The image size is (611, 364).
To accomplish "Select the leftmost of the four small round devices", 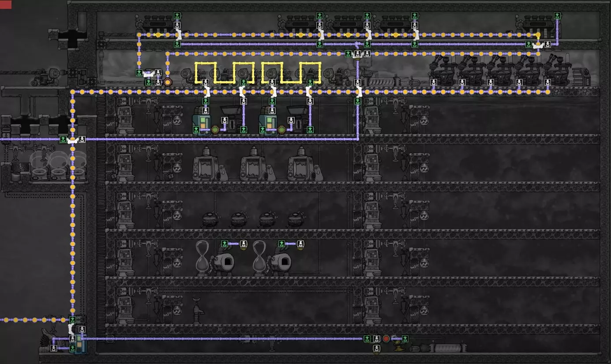I will tap(210, 220).
